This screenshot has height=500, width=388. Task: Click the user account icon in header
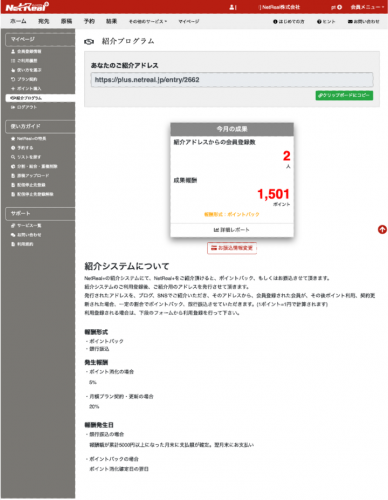(x=232, y=7)
